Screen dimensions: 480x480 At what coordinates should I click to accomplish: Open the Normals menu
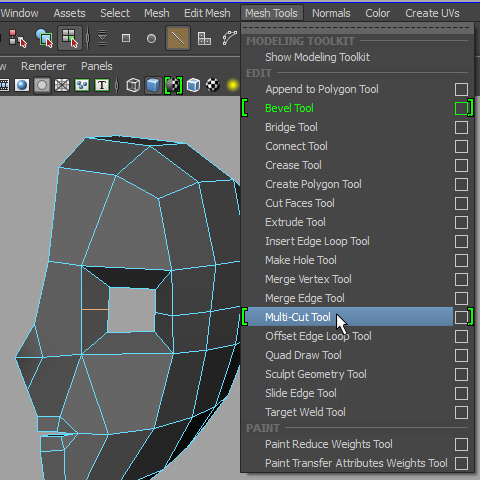point(331,13)
